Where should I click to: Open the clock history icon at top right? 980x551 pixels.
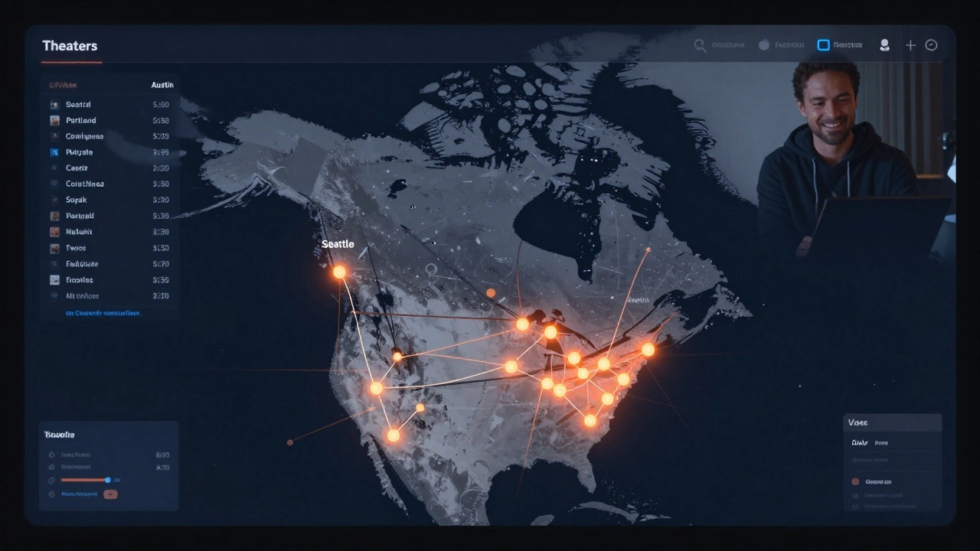pyautogui.click(x=932, y=45)
